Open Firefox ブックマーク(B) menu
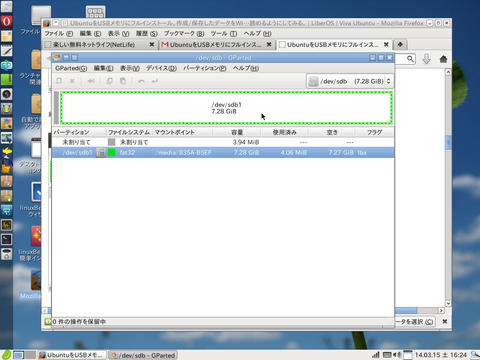Image resolution: width=480 pixels, height=360 pixels. tap(184, 34)
